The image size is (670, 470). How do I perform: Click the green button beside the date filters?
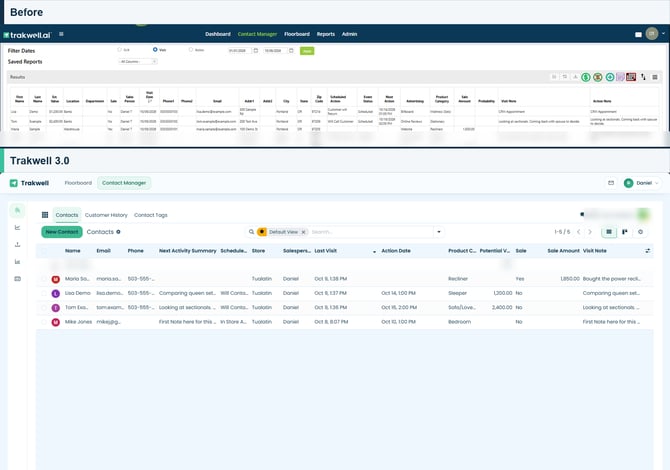307,51
